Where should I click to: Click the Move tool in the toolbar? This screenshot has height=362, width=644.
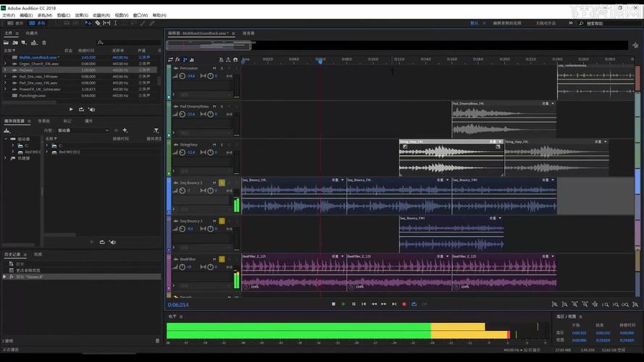pos(88,23)
